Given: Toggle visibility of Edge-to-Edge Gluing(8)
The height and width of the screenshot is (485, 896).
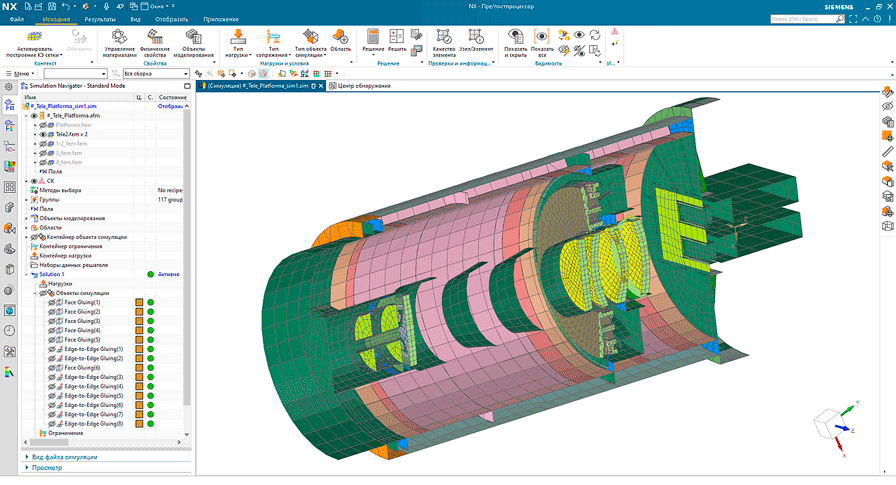Looking at the screenshot, I should pyautogui.click(x=52, y=424).
